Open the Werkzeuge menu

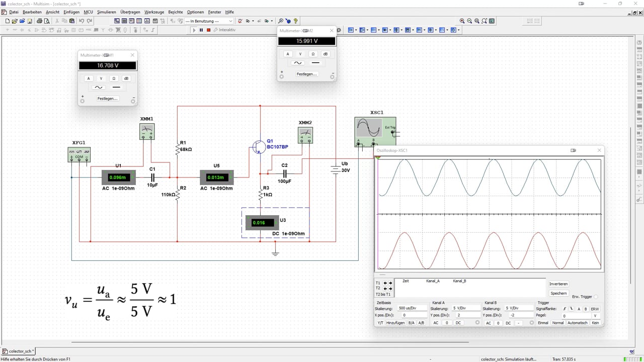click(154, 12)
